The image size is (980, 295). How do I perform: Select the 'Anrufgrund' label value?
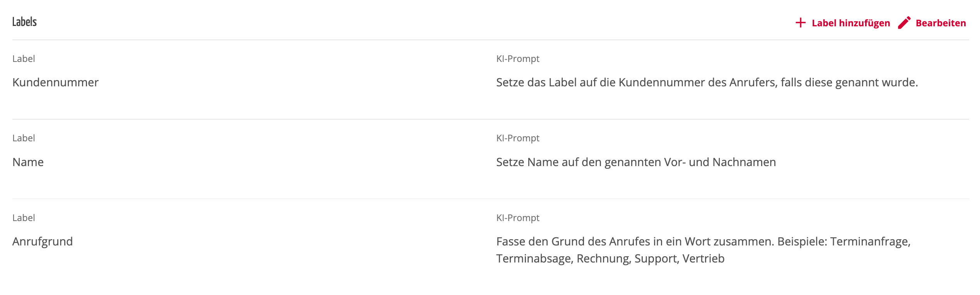43,242
